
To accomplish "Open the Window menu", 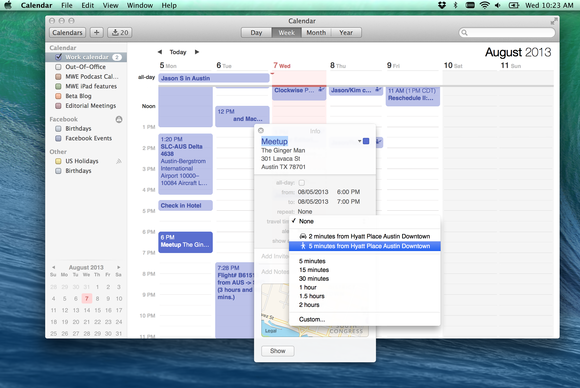I will 139,5.
